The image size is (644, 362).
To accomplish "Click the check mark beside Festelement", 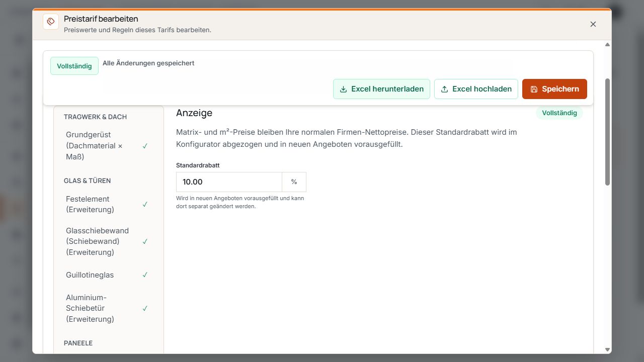I will coord(145,204).
